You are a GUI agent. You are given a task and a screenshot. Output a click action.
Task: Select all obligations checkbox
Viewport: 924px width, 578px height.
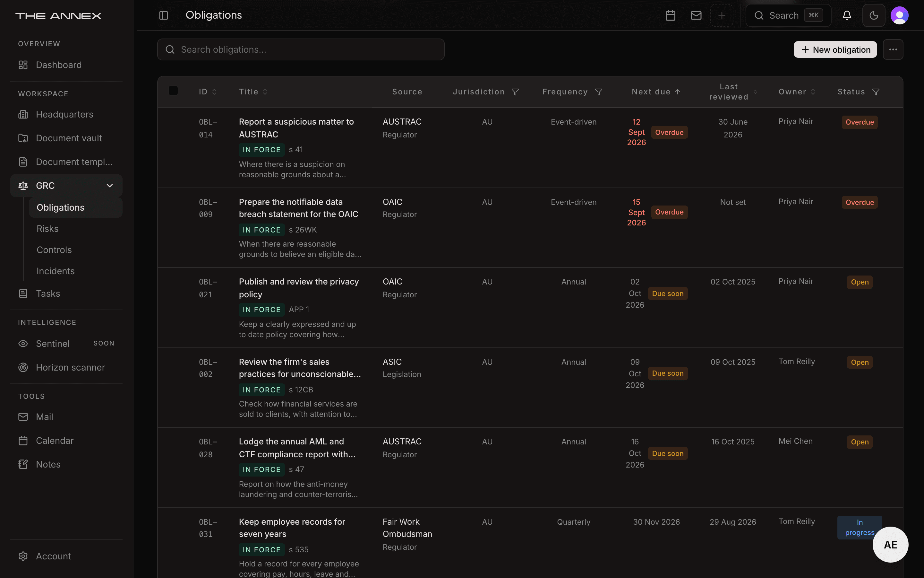pos(173,91)
